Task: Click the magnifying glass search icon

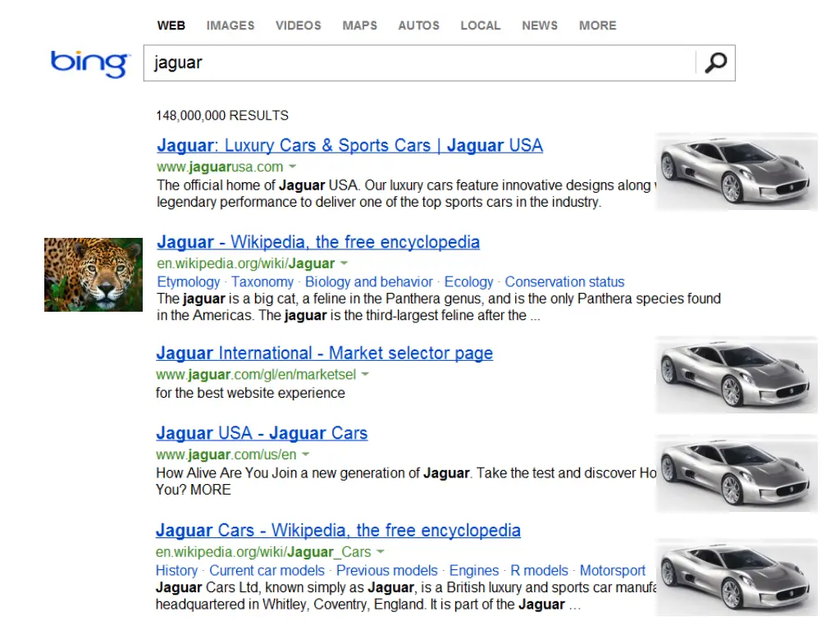Action: click(715, 62)
